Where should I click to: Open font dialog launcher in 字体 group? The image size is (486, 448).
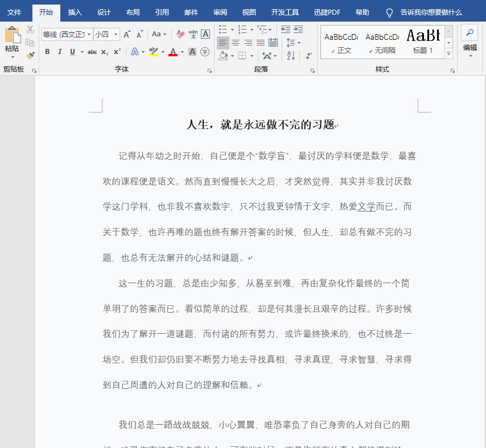pyautogui.click(x=210, y=71)
